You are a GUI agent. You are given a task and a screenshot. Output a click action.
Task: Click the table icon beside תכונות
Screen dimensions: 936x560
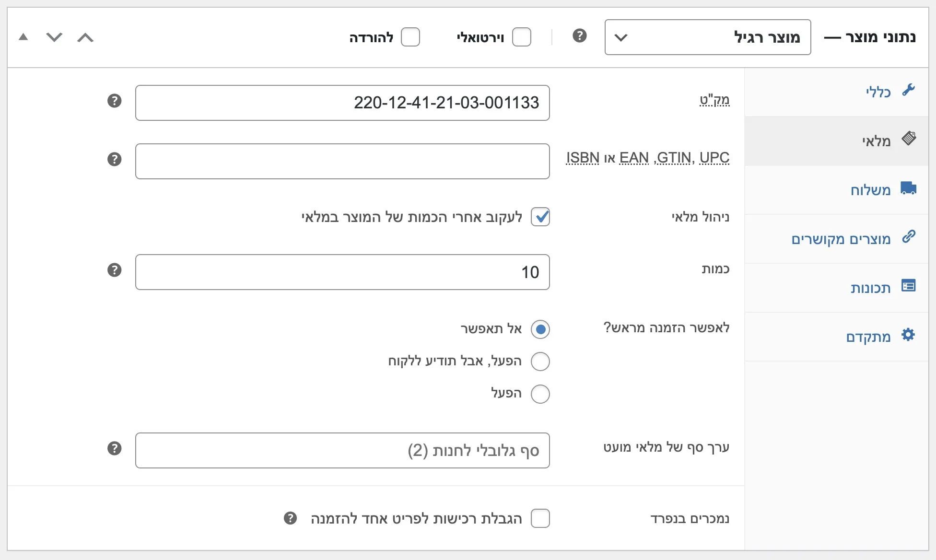pyautogui.click(x=909, y=286)
